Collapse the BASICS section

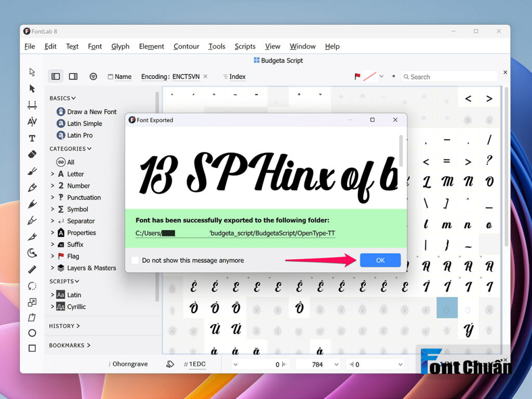(x=63, y=98)
